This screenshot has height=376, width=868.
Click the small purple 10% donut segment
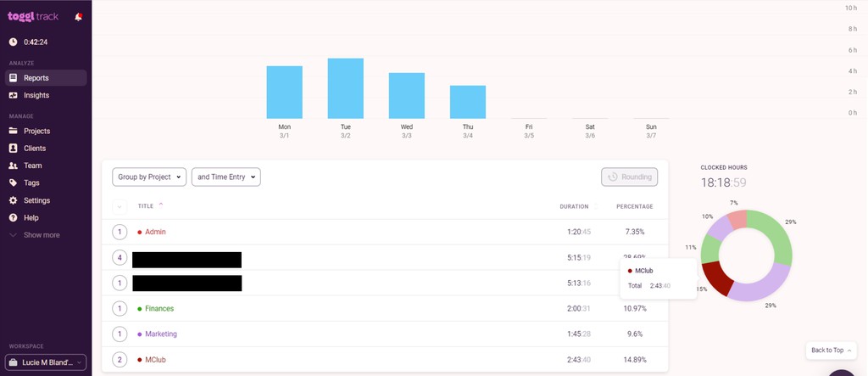pyautogui.click(x=720, y=228)
